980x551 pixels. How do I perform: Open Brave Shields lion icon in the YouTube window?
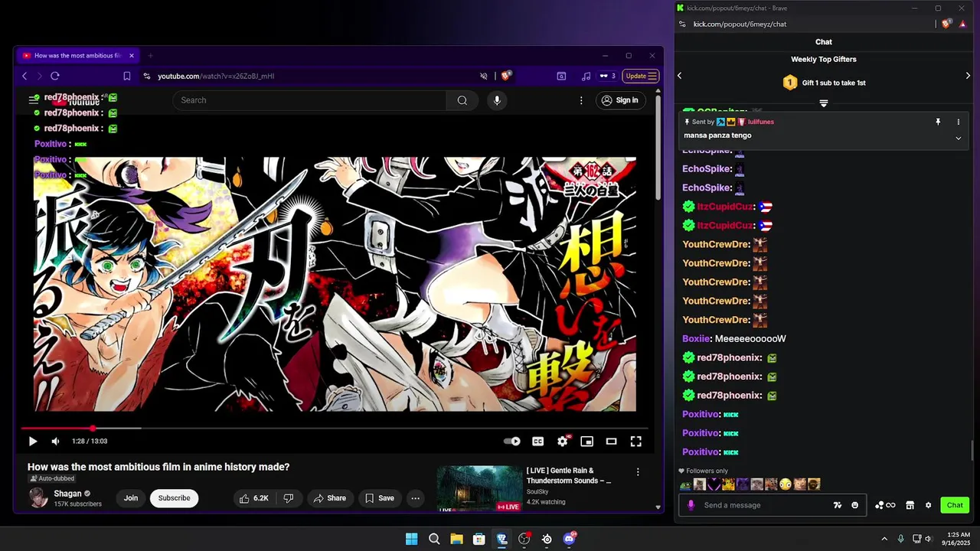click(506, 75)
